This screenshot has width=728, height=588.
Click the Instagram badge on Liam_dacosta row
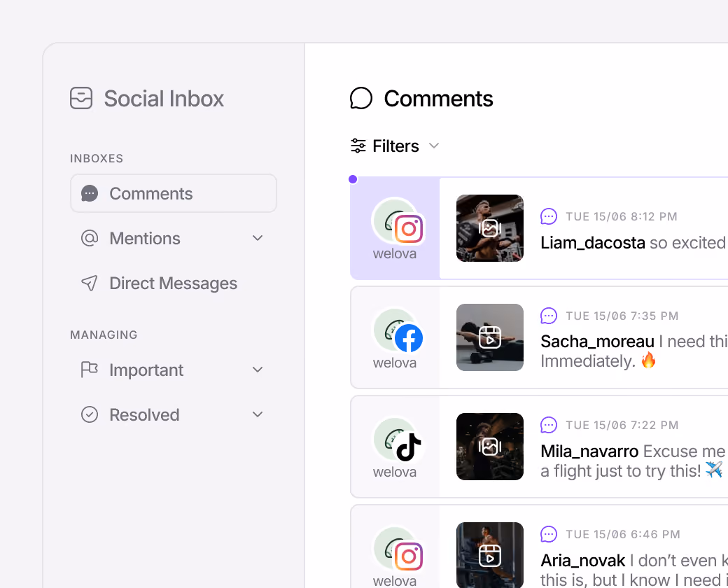tap(409, 229)
